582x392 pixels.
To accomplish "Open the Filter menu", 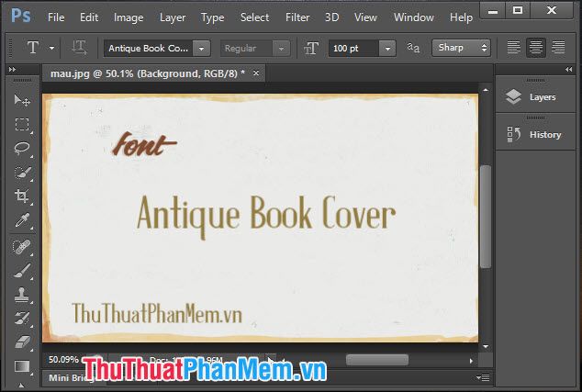I will (x=297, y=17).
